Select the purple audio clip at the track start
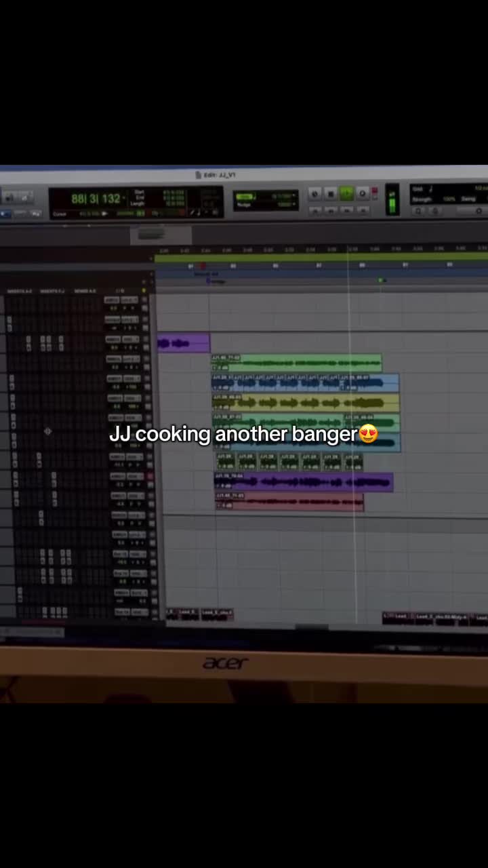 (183, 343)
